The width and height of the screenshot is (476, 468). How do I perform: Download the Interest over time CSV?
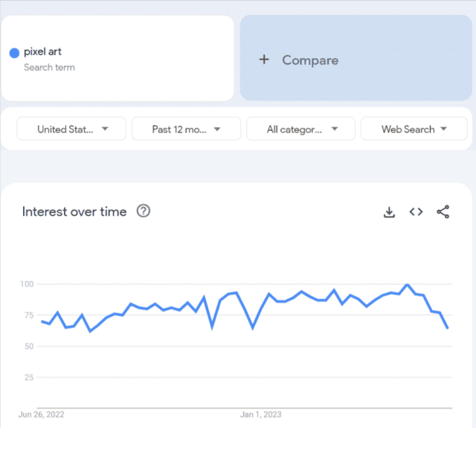click(x=389, y=212)
